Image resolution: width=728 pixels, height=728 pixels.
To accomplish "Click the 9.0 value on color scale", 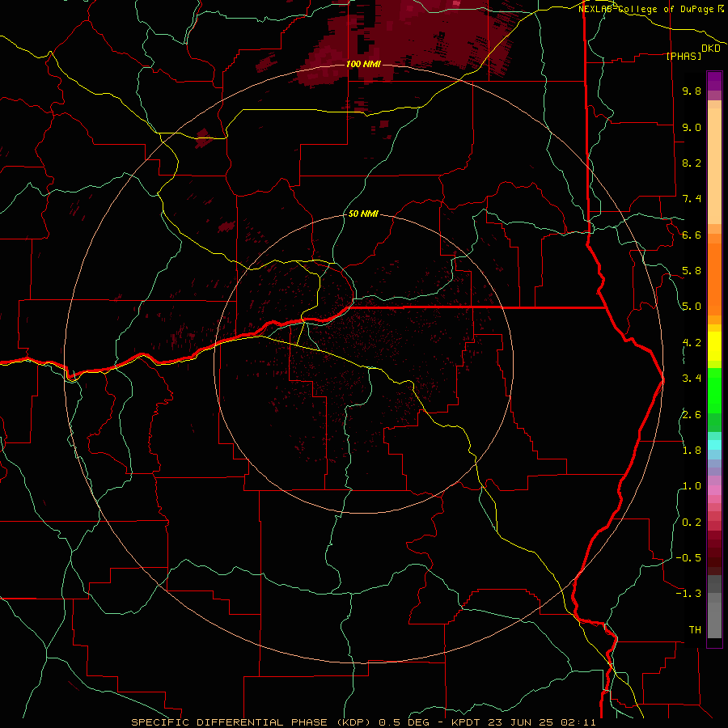I will click(x=692, y=127).
